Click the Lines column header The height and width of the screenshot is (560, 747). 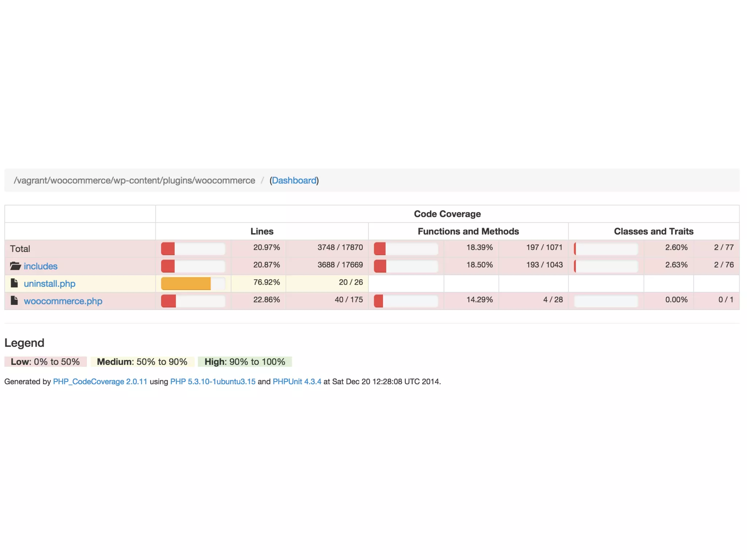click(x=262, y=231)
